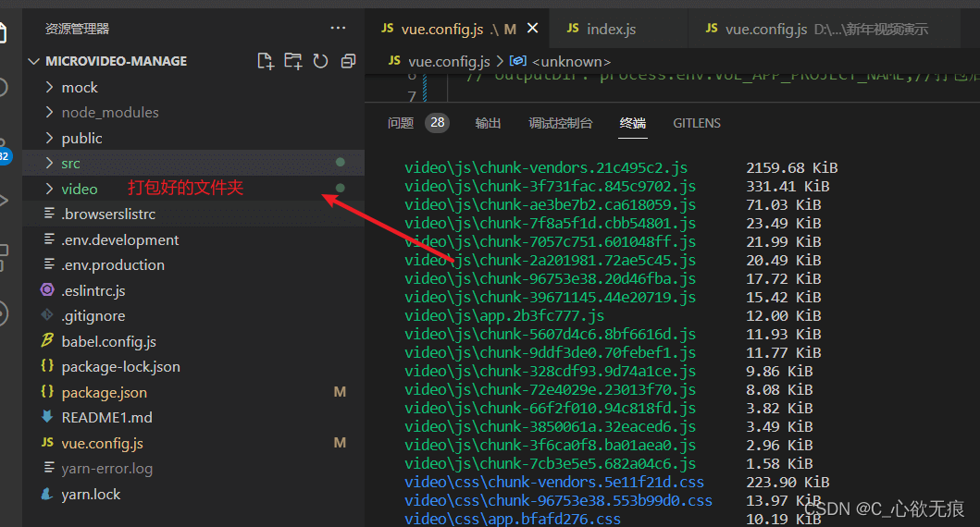This screenshot has width=980, height=527.
Task: Select the 输出 output panel tab
Action: (x=488, y=123)
